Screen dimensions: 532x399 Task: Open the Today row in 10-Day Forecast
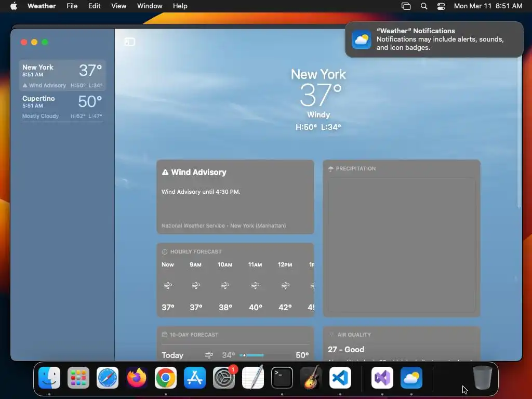coord(235,355)
